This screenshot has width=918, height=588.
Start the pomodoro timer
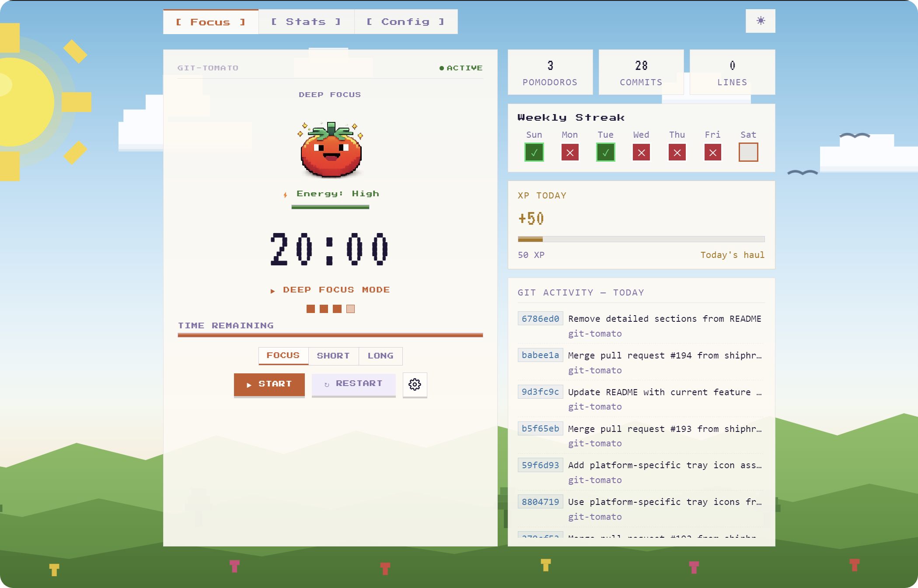tap(269, 384)
